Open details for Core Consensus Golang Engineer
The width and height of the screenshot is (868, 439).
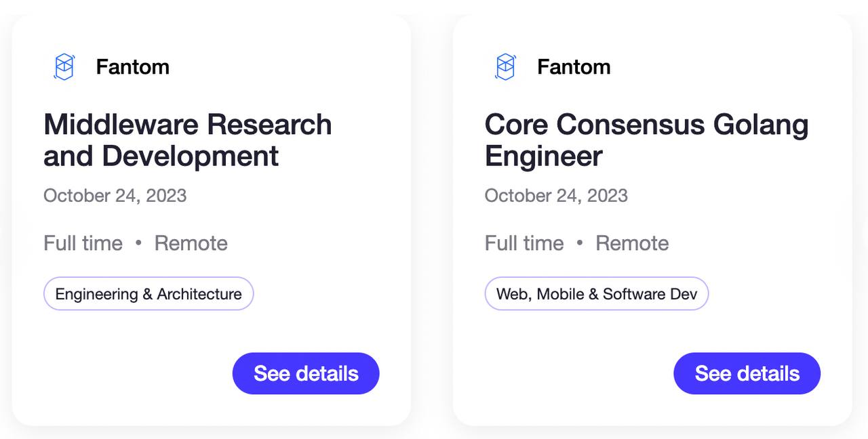coord(747,373)
